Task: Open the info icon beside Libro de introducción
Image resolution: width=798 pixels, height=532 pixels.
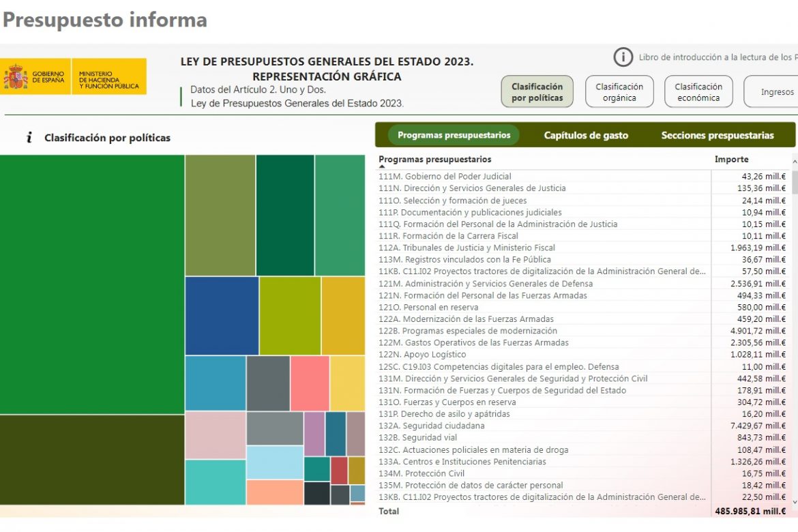Action: click(x=623, y=57)
